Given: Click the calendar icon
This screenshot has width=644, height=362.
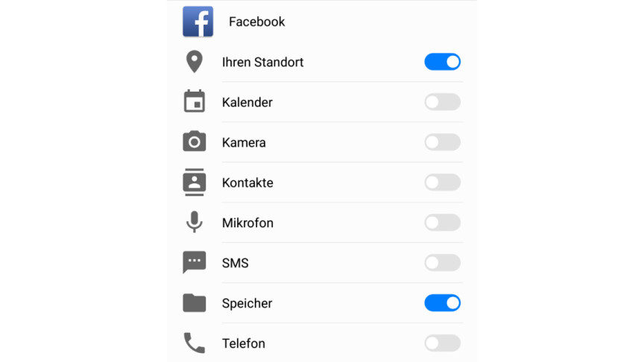Looking at the screenshot, I should click(x=195, y=101).
